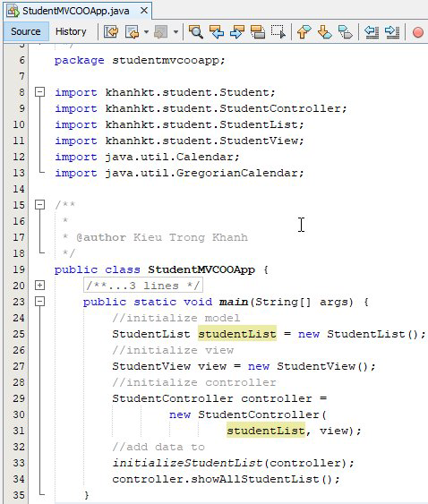The width and height of the screenshot is (428, 504).
Task: Close the StudentMVCOOApp.java tab
Action: pos(144,11)
